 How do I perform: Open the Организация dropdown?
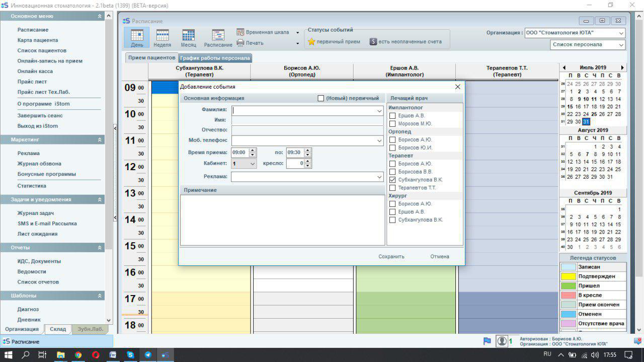coord(621,33)
